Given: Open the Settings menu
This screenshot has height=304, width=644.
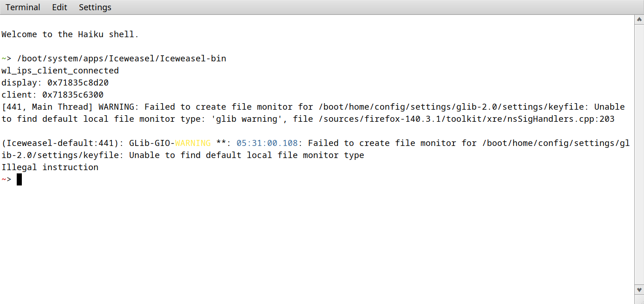Looking at the screenshot, I should click(x=95, y=7).
